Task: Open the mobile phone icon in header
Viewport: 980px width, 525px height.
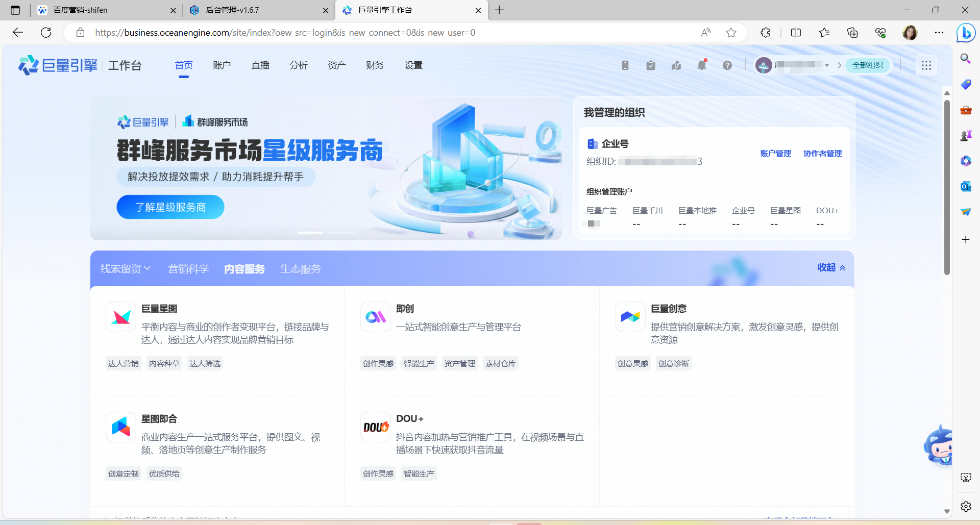Action: (x=625, y=65)
